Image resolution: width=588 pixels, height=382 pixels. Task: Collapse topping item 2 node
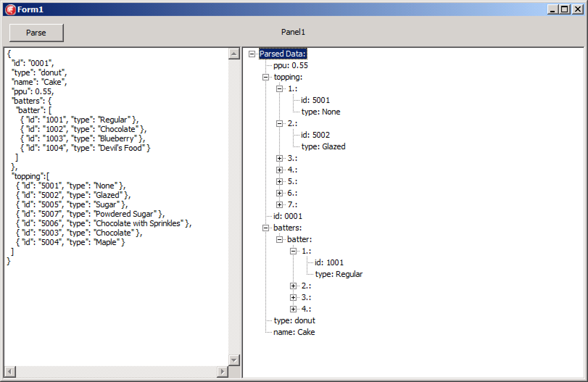[x=279, y=124]
